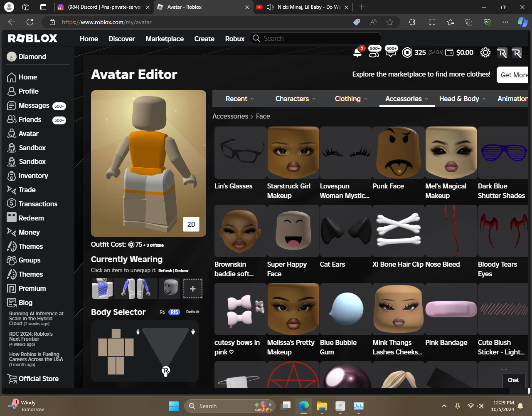Open Marketplace in top navigation
This screenshot has height=416, width=532.
165,39
